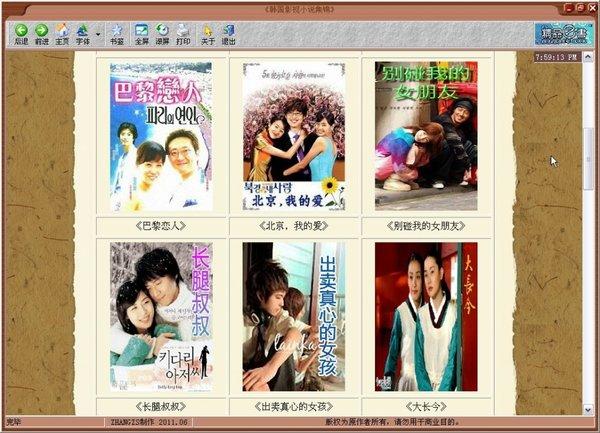Print the page with 打印
The width and height of the screenshot is (600, 433).
point(183,34)
